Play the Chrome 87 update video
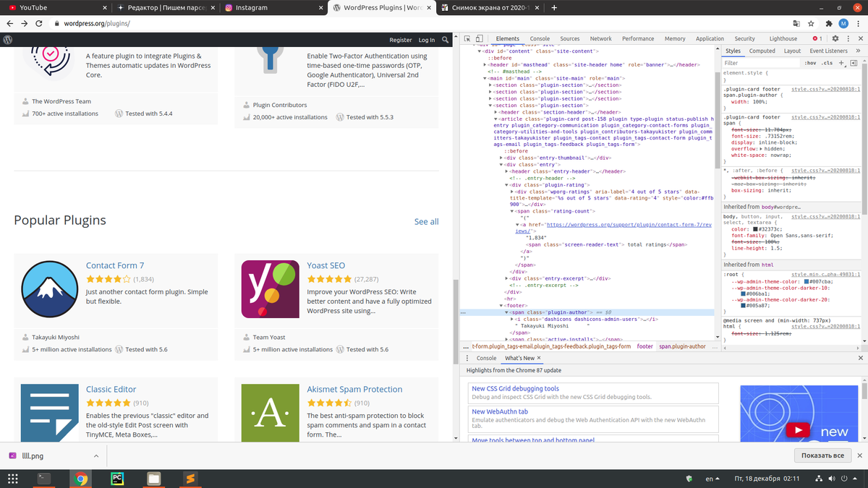The image size is (868, 488). click(798, 430)
